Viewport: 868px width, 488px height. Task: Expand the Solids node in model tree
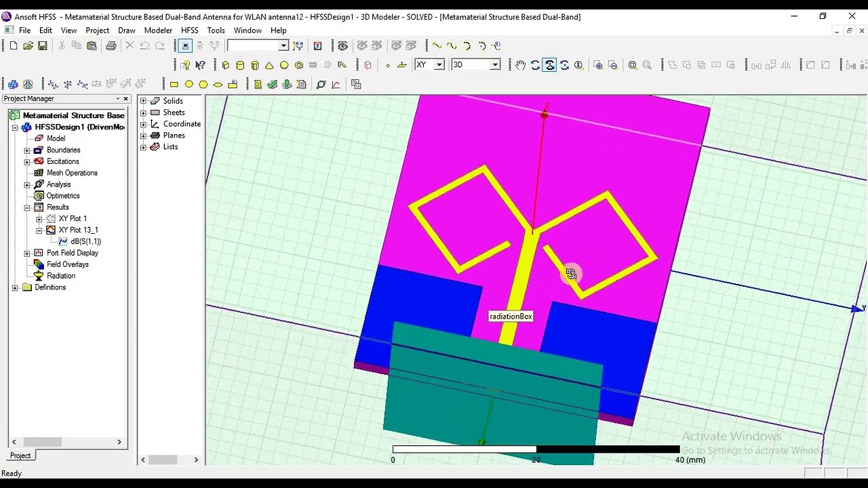(x=143, y=101)
